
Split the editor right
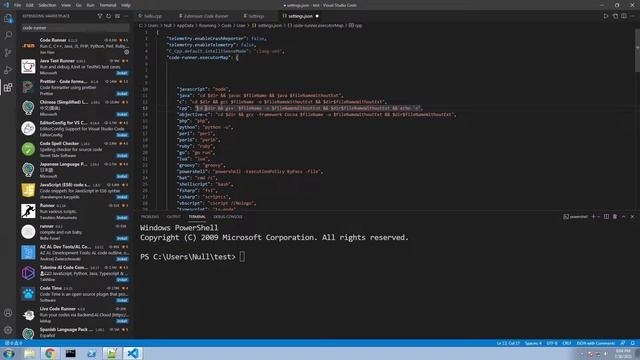[624, 16]
